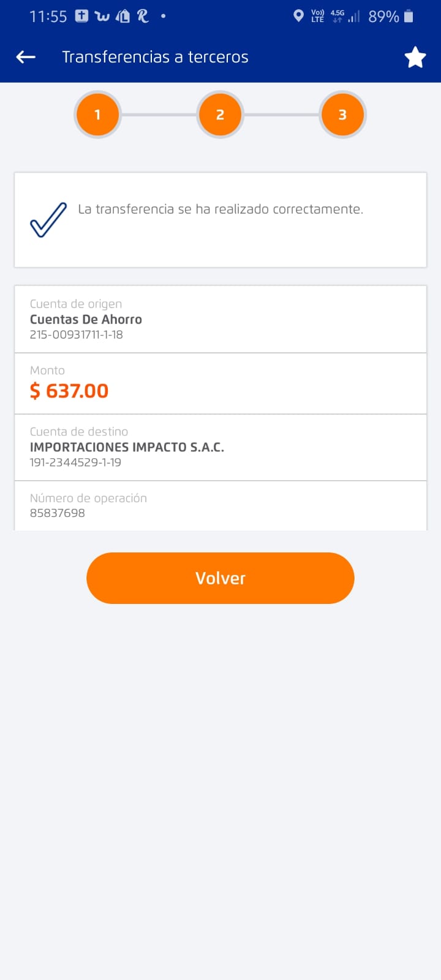This screenshot has height=980, width=441.
Task: Tap the Transferencias a terceros title
Action: [x=155, y=57]
